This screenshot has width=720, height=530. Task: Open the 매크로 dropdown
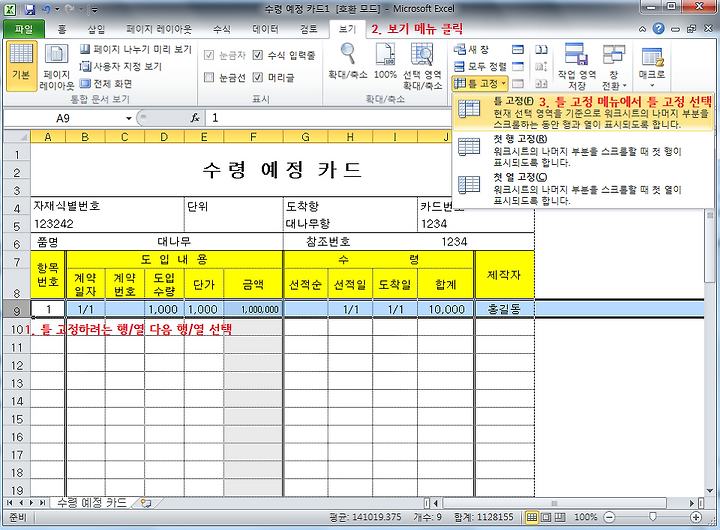pyautogui.click(x=652, y=66)
